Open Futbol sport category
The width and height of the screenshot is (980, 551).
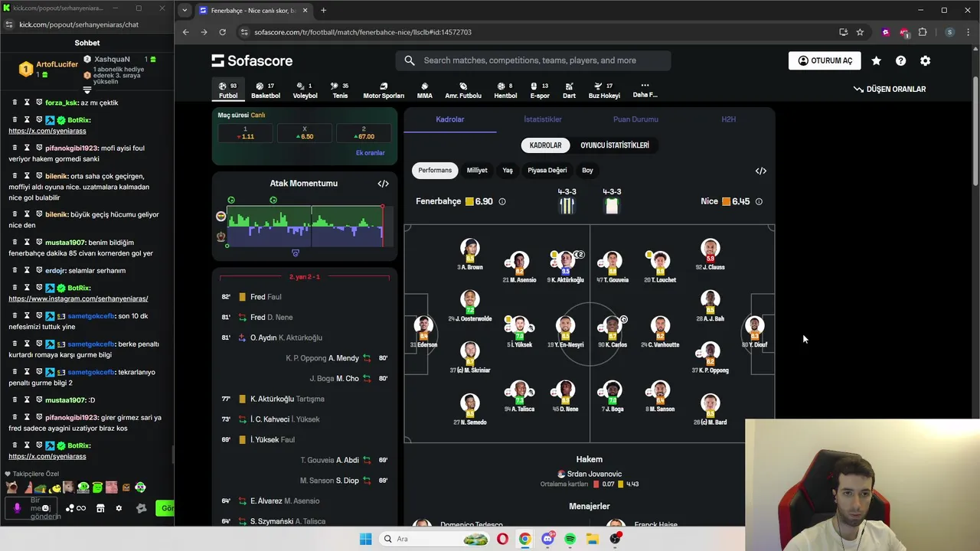point(228,90)
